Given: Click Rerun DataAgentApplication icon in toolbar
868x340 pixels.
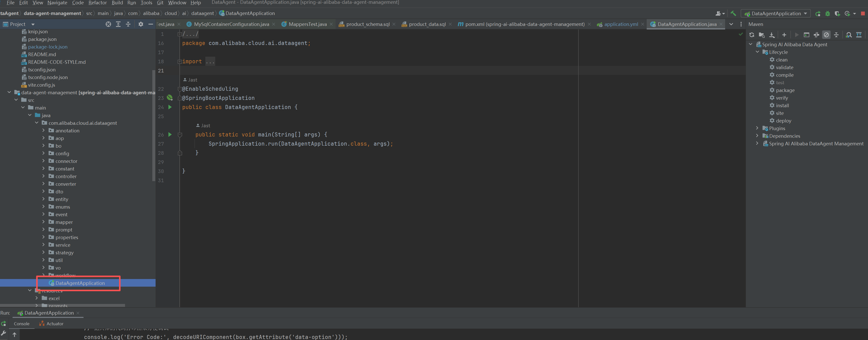Looking at the screenshot, I should tap(818, 13).
